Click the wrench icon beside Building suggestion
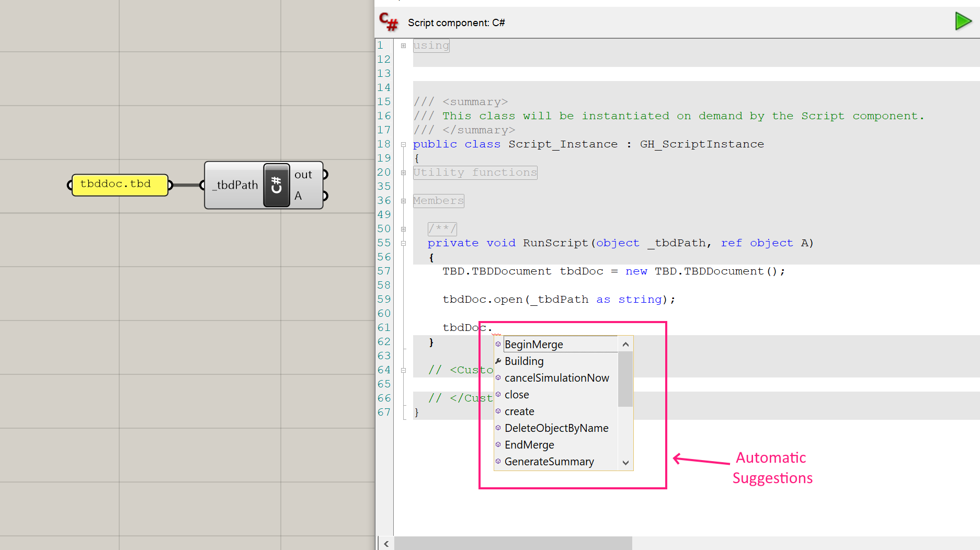 coord(498,361)
